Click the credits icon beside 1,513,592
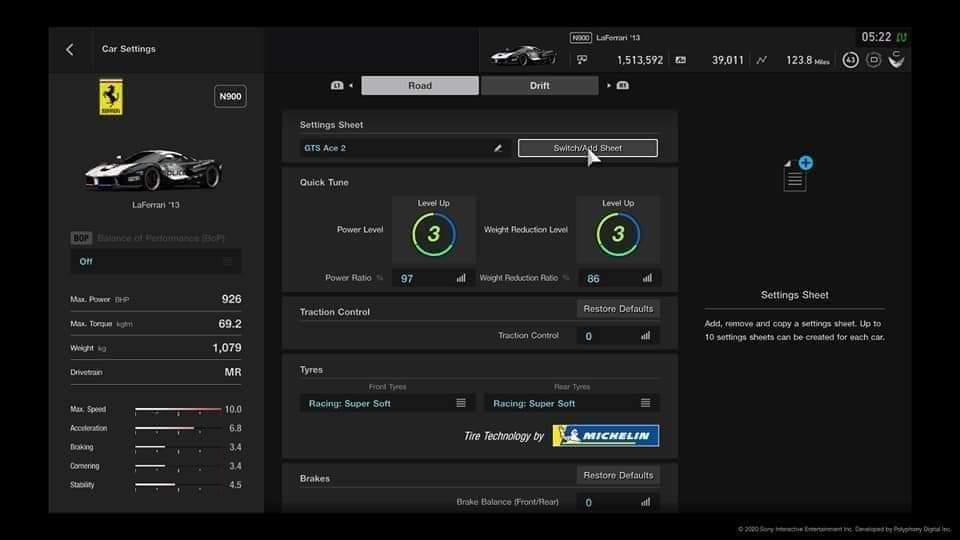This screenshot has height=540, width=960. pyautogui.click(x=582, y=59)
